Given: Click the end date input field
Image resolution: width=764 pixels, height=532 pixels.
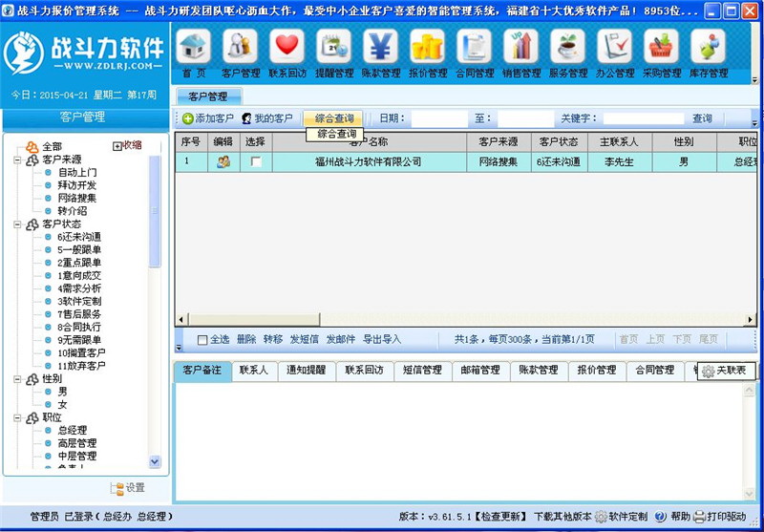Looking at the screenshot, I should tap(526, 118).
